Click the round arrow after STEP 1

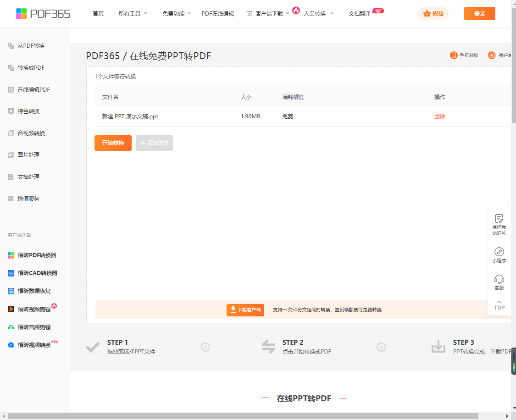[205, 347]
